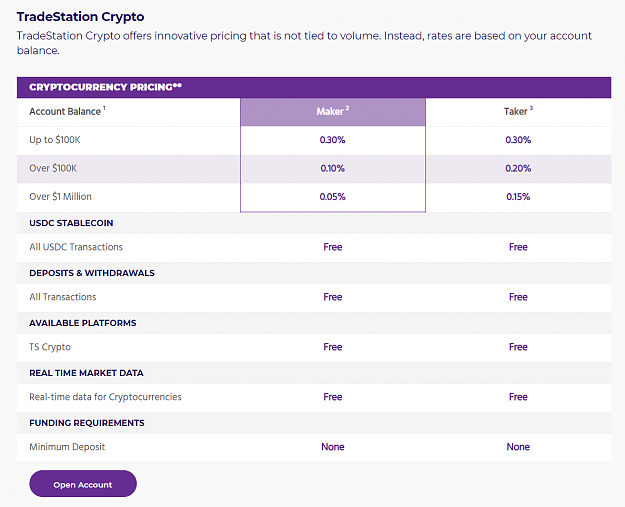The width and height of the screenshot is (625, 507).
Task: Click Maker None value for Minimum Deposit
Action: pos(333,447)
